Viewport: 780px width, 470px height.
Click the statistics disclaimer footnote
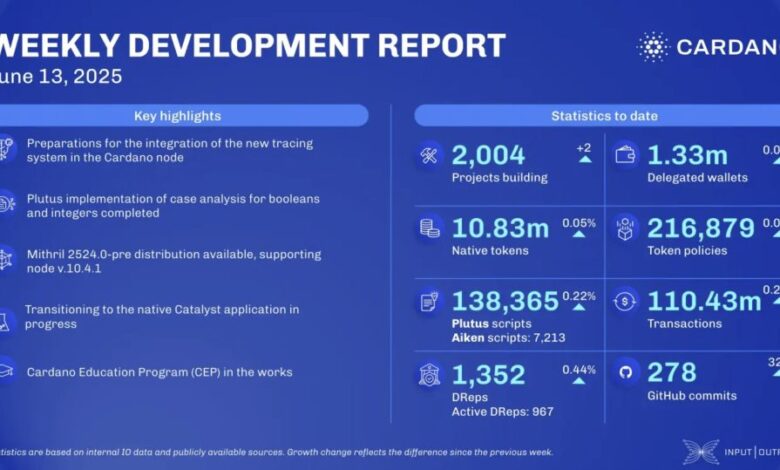[276, 453]
